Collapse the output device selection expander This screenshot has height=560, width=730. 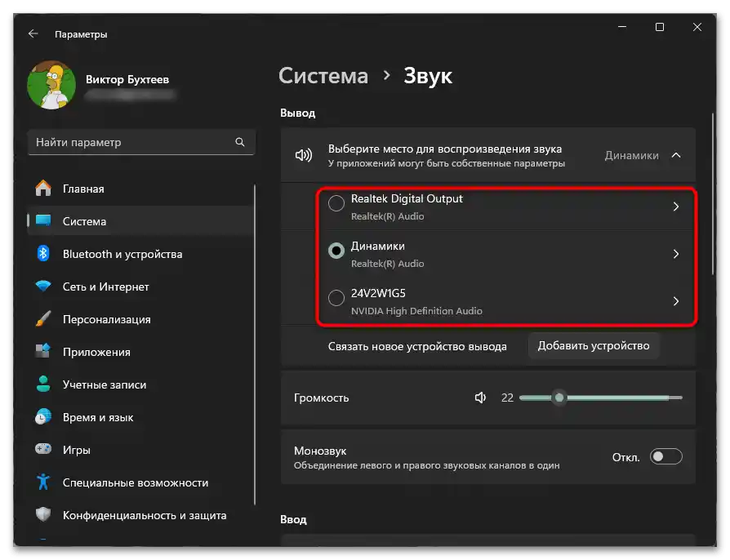click(676, 154)
